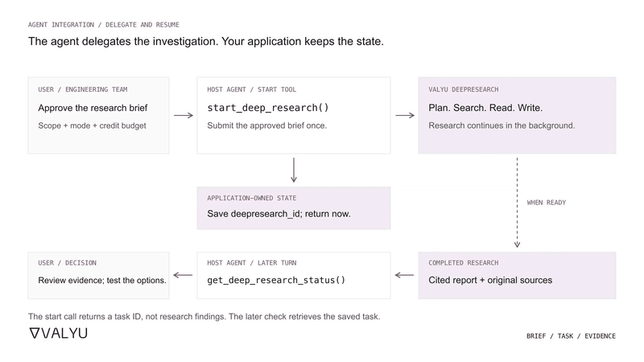
Task: Click the slide title about agent delegating investigation
Action: [206, 42]
